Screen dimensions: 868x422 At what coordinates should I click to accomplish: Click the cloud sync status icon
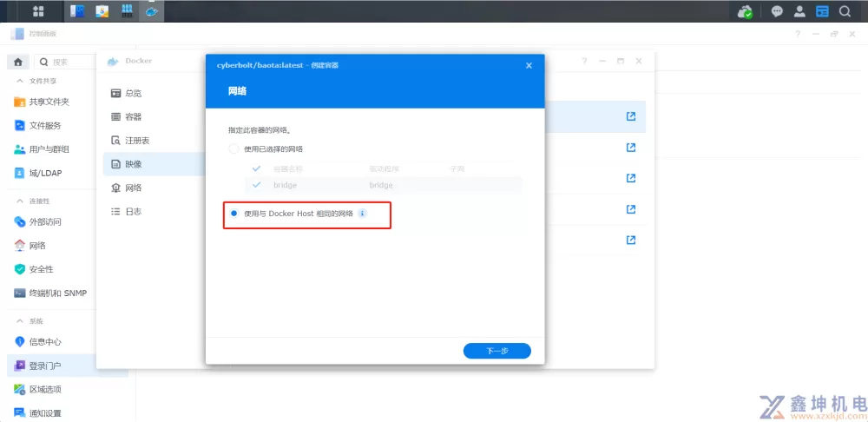click(745, 11)
